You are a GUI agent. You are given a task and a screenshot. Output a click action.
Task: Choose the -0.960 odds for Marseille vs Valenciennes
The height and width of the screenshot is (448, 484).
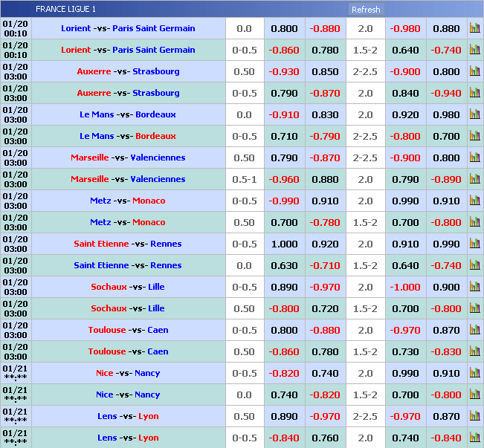(x=284, y=179)
